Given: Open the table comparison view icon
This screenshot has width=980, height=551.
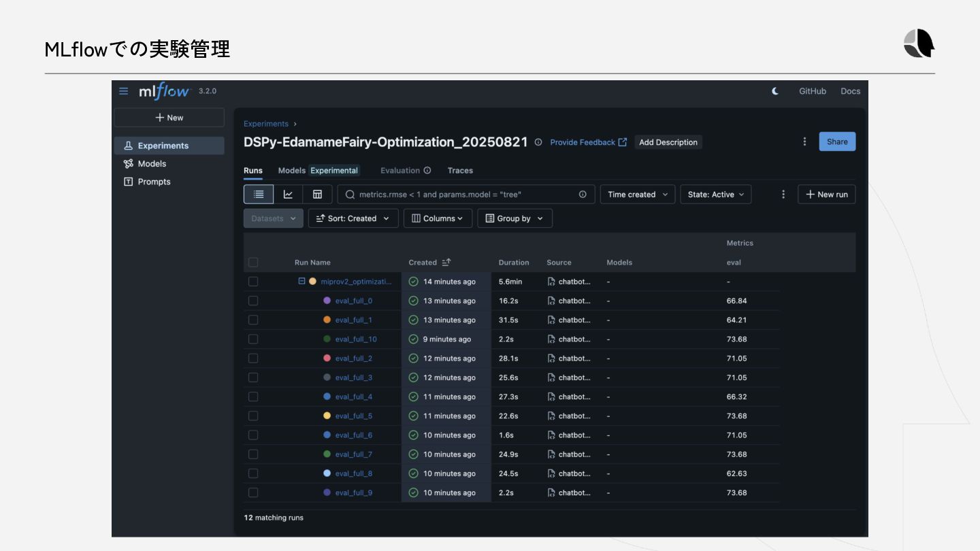Looking at the screenshot, I should pyautogui.click(x=317, y=195).
